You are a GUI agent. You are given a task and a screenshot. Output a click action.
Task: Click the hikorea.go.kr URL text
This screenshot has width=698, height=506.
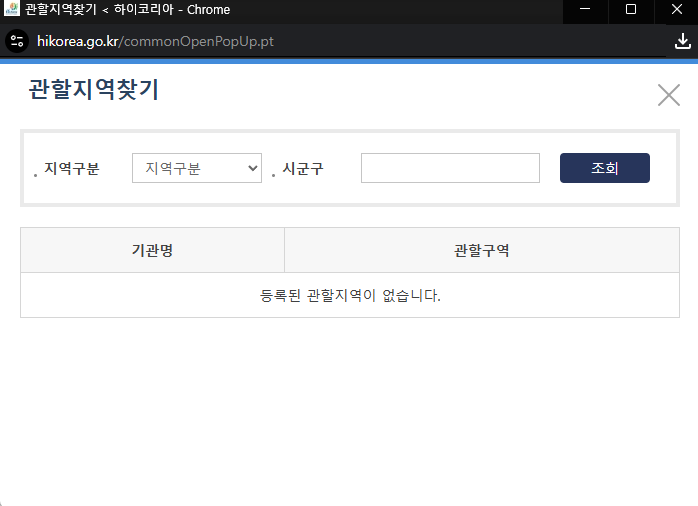pos(155,41)
